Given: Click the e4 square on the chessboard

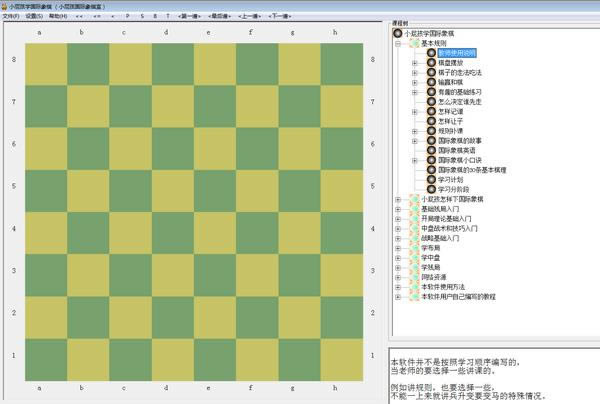Looking at the screenshot, I should [x=215, y=233].
